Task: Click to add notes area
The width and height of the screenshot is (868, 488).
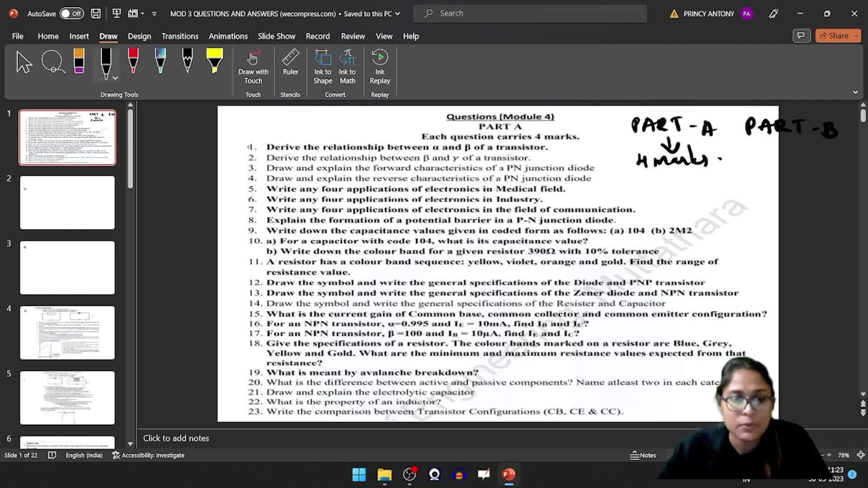Action: point(176,438)
